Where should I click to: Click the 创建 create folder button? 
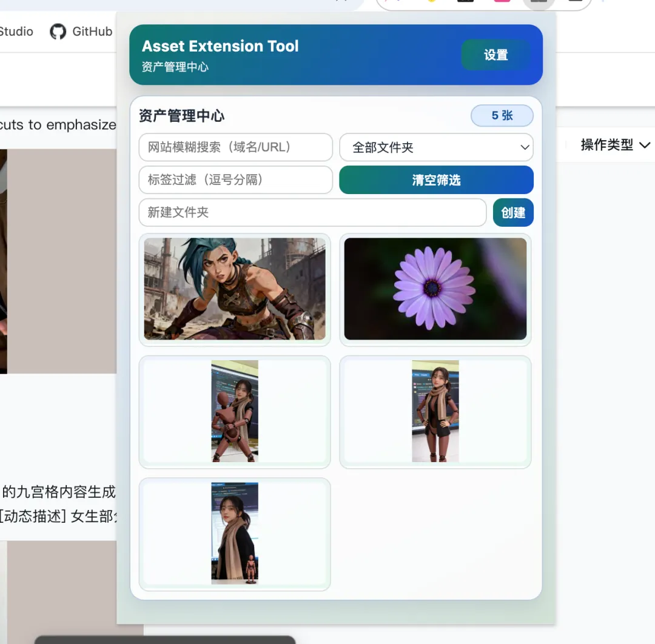[513, 213]
